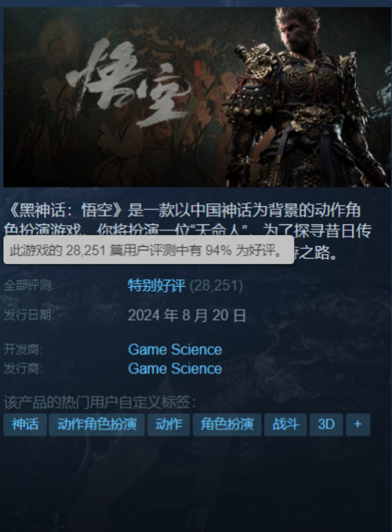This screenshot has width=392, height=532.
Task: Open publisher Game Science link next to 发行商
Action: tap(175, 369)
